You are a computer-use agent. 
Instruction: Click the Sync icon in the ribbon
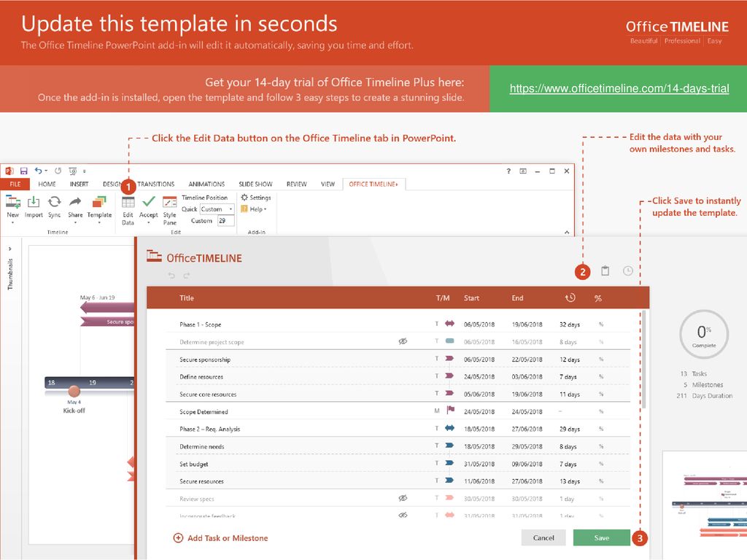click(54, 202)
